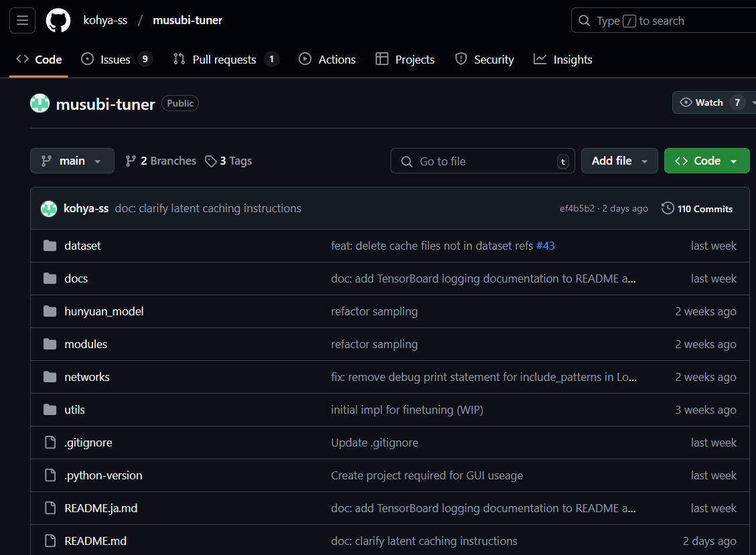Click the dataset folder icon
The image size is (756, 555).
point(50,246)
